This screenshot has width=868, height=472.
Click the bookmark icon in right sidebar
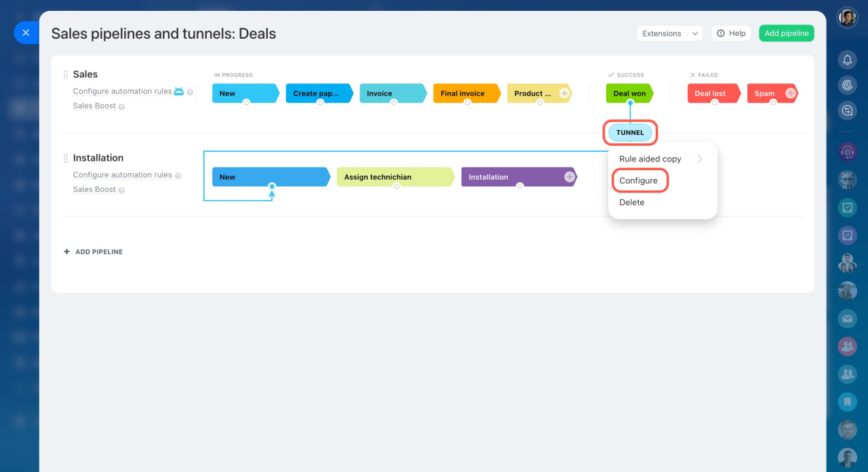click(847, 402)
